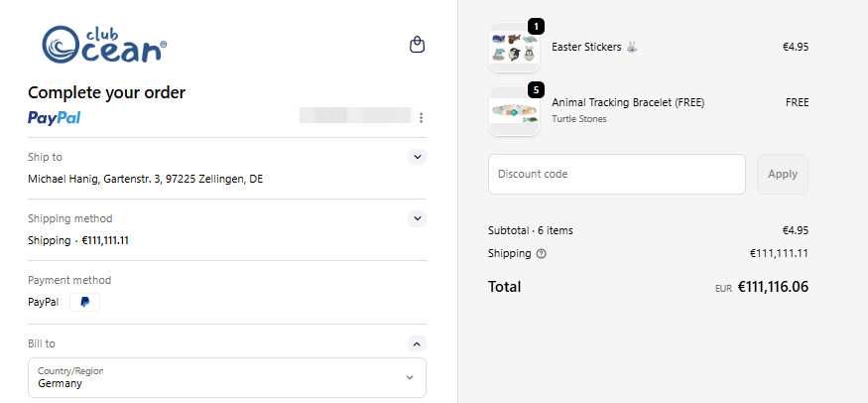Click the blurred PayPal account email
Image resolution: width=868 pixels, height=403 pixels.
pyautogui.click(x=354, y=116)
